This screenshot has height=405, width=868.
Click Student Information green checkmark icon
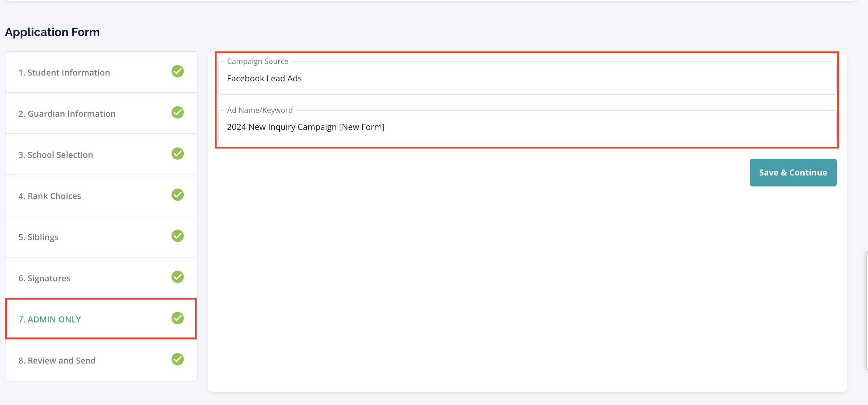point(178,71)
